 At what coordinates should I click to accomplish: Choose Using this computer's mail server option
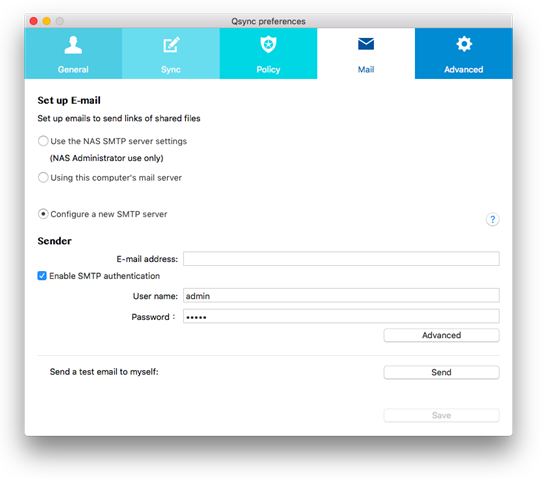[x=43, y=178]
